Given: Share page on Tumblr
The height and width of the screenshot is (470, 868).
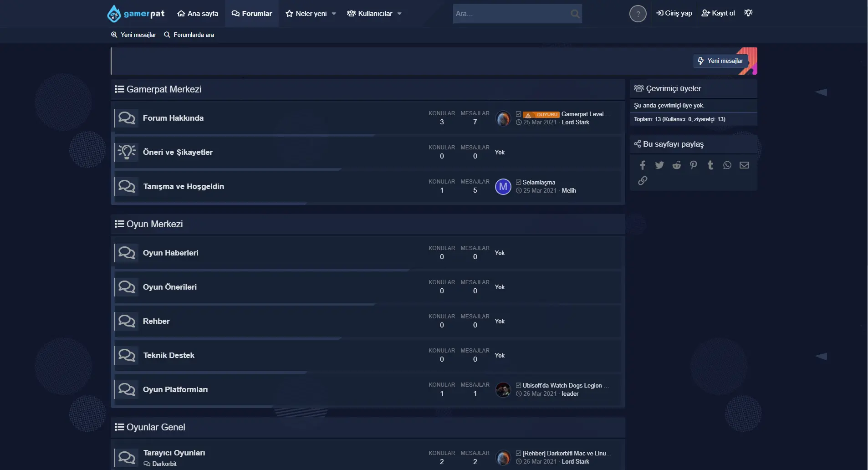Looking at the screenshot, I should pos(710,165).
